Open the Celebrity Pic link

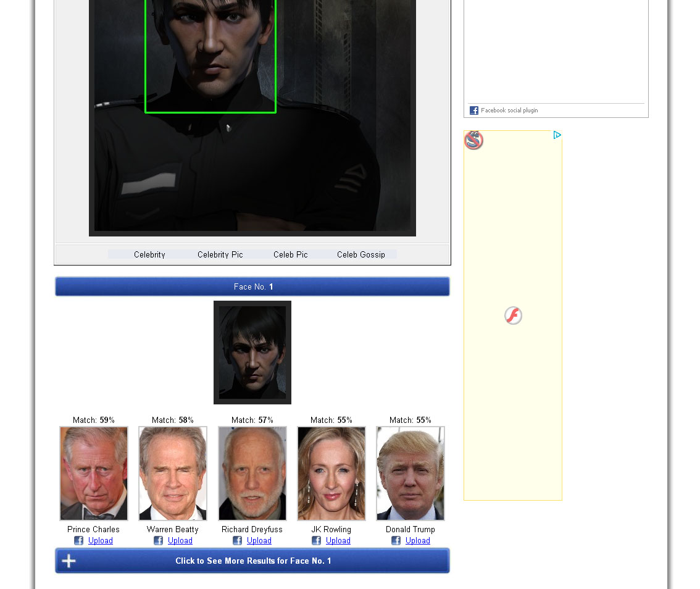(220, 254)
